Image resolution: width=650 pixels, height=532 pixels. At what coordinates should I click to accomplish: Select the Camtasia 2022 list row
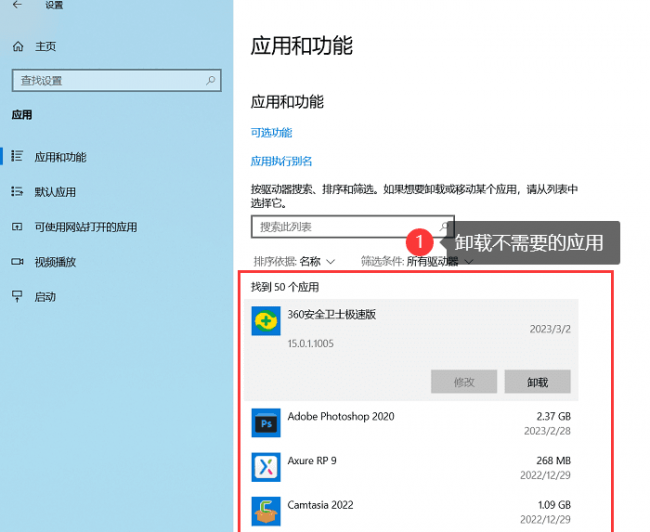pos(411,512)
